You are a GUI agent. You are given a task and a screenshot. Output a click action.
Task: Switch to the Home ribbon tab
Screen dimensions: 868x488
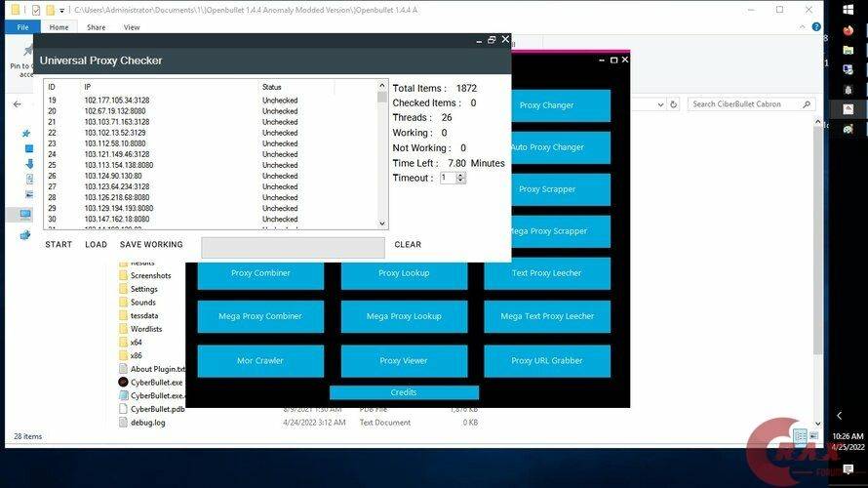[59, 27]
